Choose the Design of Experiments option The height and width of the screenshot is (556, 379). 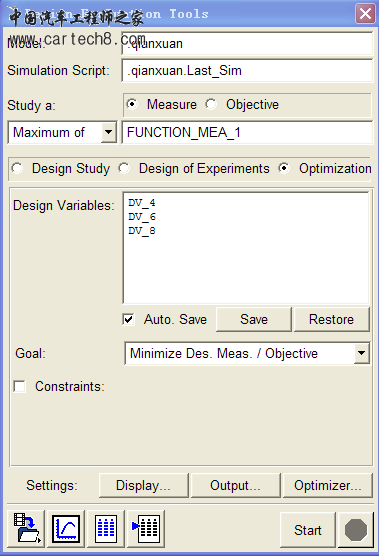tap(124, 168)
